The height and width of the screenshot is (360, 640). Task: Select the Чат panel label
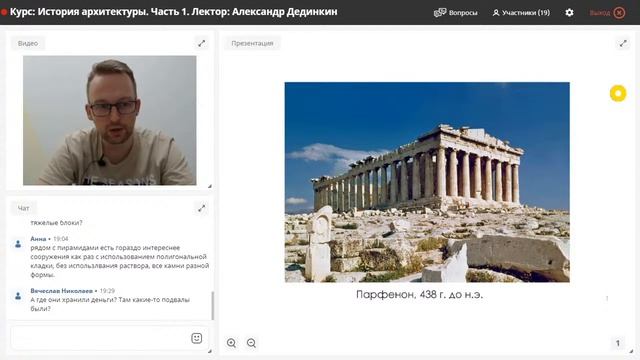point(23,208)
